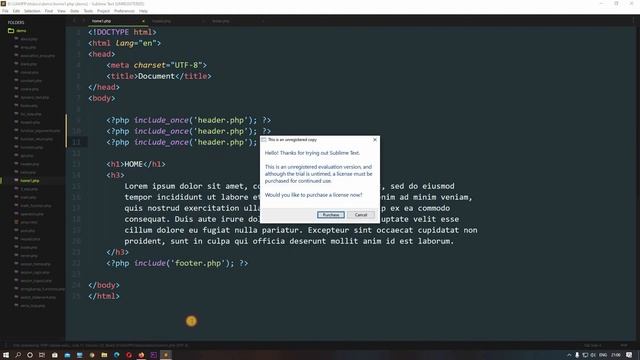Open the File menu

(5, 11)
